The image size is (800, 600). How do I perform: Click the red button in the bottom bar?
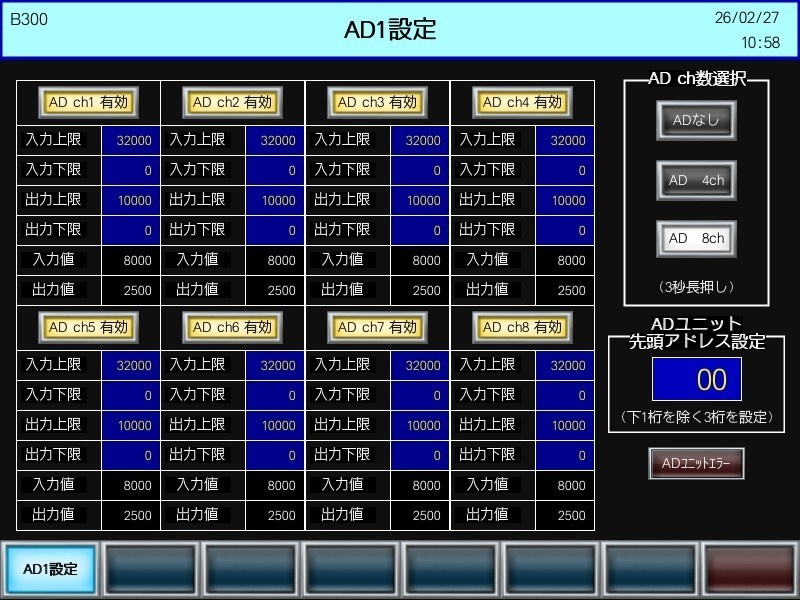click(750, 569)
